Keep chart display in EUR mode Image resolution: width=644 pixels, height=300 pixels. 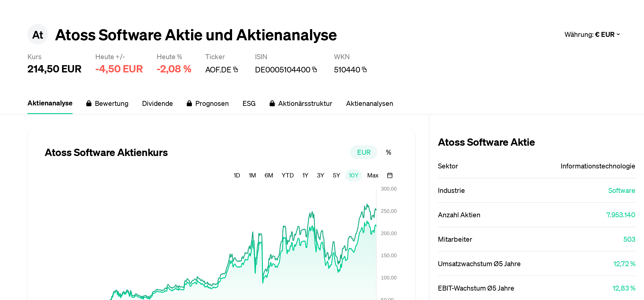pyautogui.click(x=363, y=152)
